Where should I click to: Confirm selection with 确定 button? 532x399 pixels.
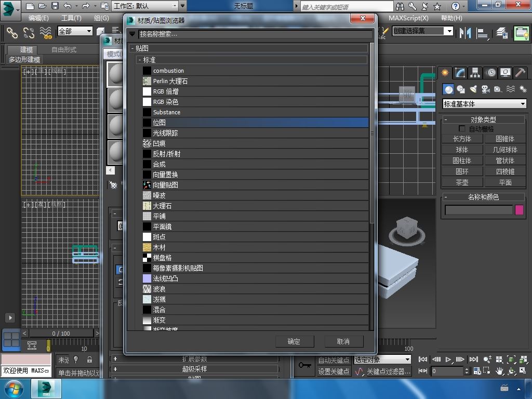point(294,341)
